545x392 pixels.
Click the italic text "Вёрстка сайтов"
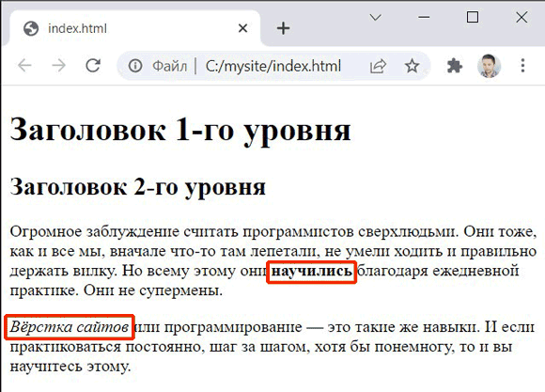70,327
